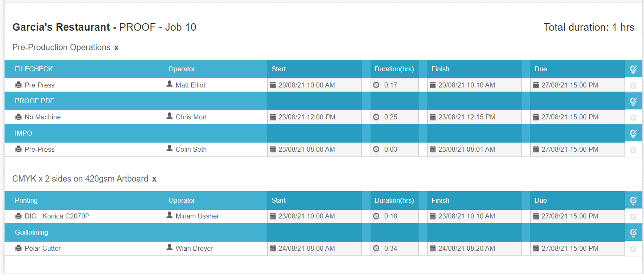Click DIG - Konica C2070P machine name
644x274 pixels.
click(x=57, y=216)
